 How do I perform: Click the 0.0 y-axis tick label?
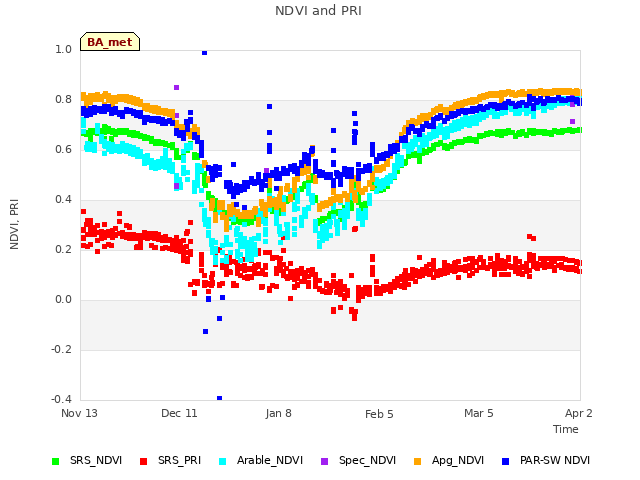point(63,300)
